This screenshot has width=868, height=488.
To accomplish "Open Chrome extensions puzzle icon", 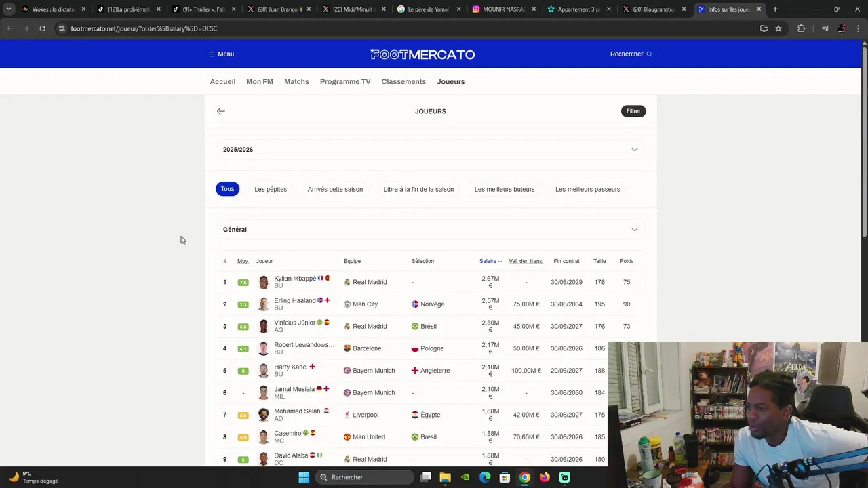I will (x=802, y=28).
